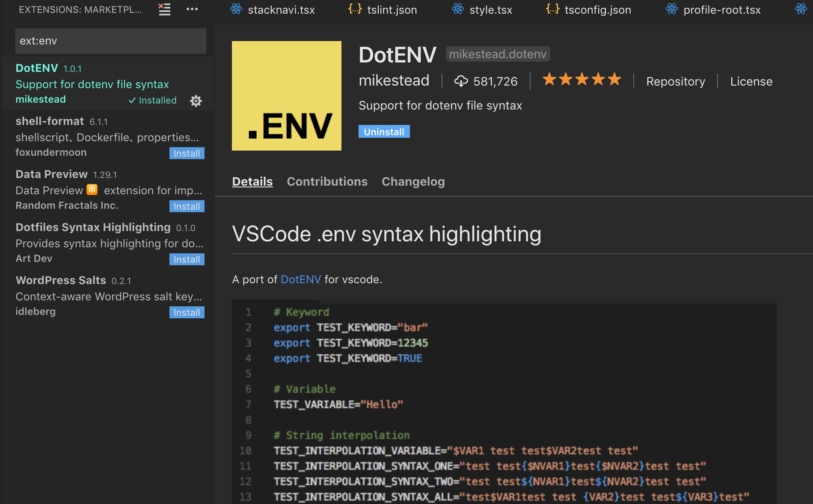This screenshot has height=504, width=813.
Task: Click the React icon on style.tsx tab
Action: click(458, 9)
